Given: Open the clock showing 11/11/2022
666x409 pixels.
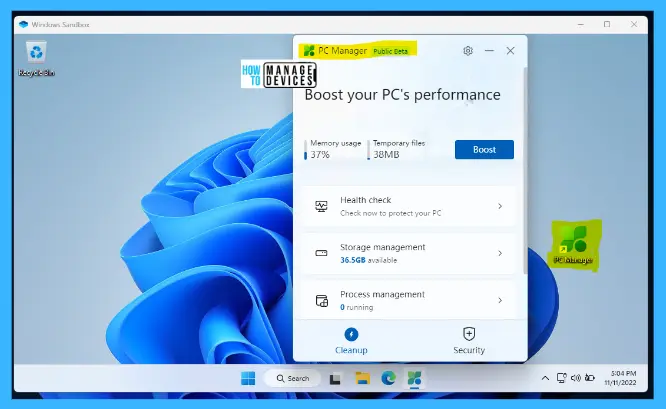Looking at the screenshot, I should [x=621, y=378].
